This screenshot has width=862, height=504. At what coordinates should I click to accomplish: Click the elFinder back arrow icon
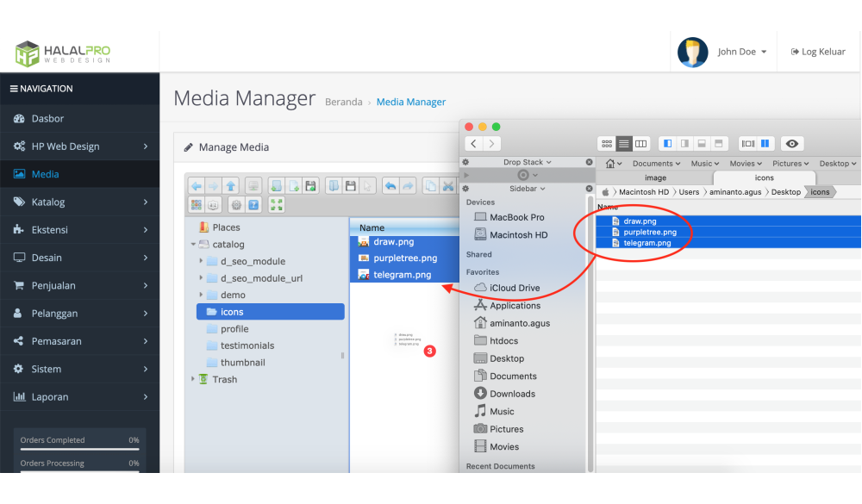pyautogui.click(x=197, y=186)
